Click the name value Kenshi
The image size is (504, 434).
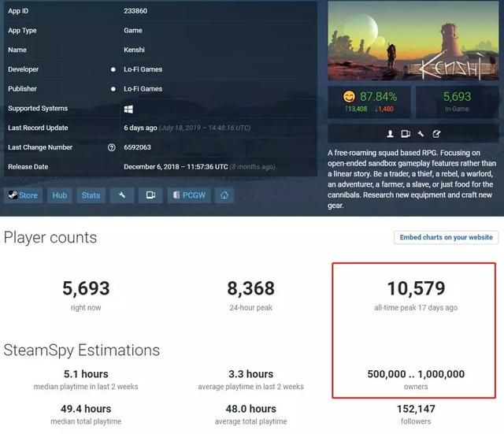click(134, 50)
